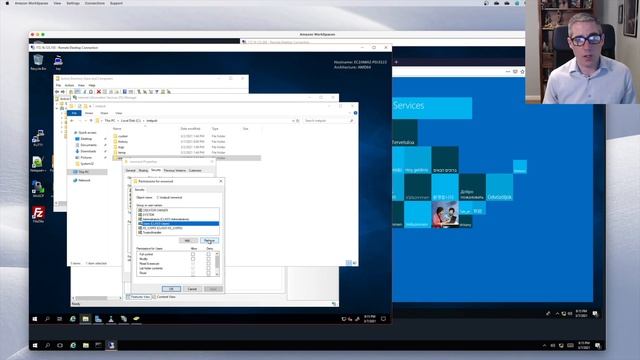
Task: Click IIS Manager icon on inner taskbar
Action: [x=124, y=319]
